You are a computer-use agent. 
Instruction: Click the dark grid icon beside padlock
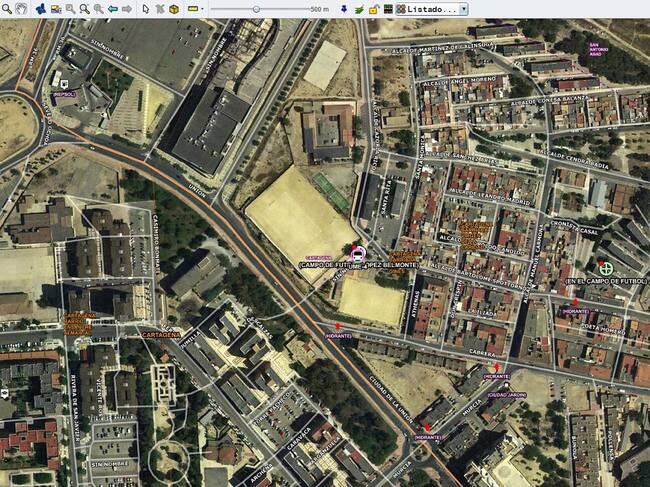[387, 8]
